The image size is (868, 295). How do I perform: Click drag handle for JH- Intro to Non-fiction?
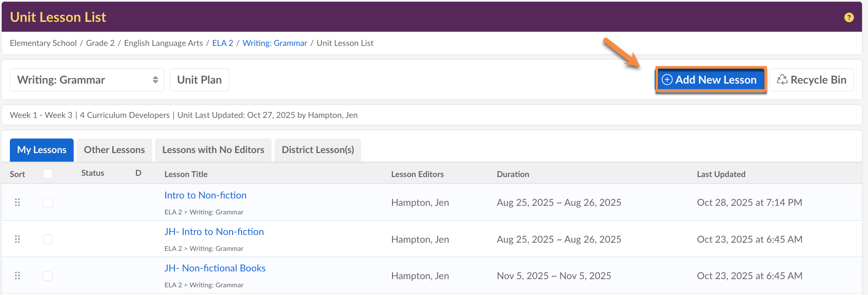click(18, 239)
